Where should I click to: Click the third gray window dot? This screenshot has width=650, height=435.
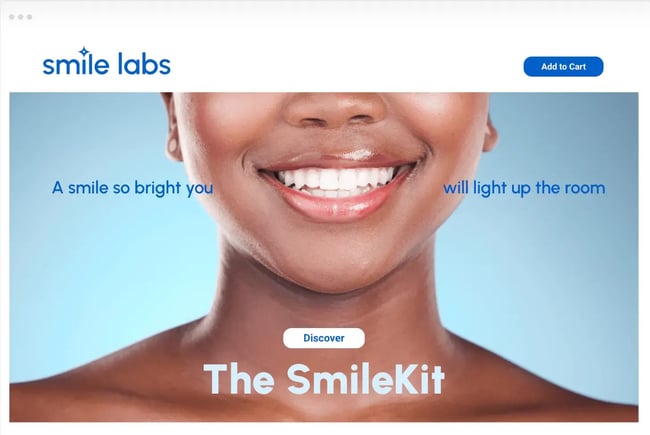click(29, 17)
